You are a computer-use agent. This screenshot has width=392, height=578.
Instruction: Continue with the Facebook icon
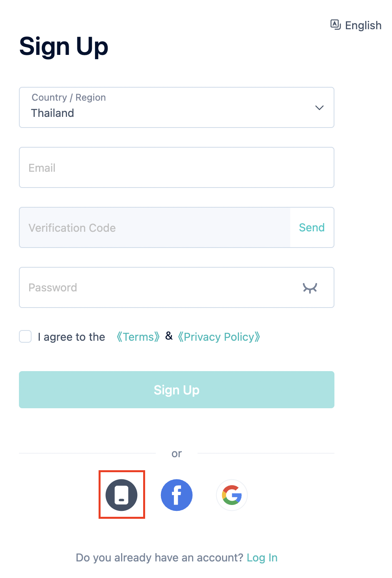[x=177, y=495]
